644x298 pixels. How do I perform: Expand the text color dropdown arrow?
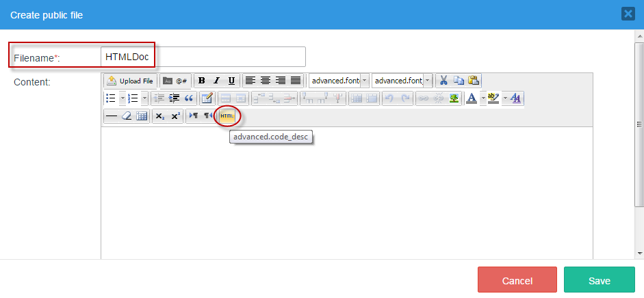482,98
